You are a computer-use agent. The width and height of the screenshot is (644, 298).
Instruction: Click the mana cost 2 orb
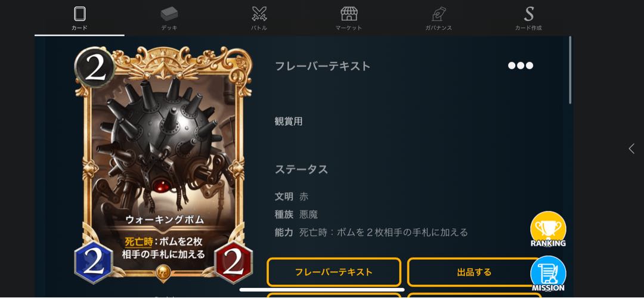pyautogui.click(x=95, y=68)
